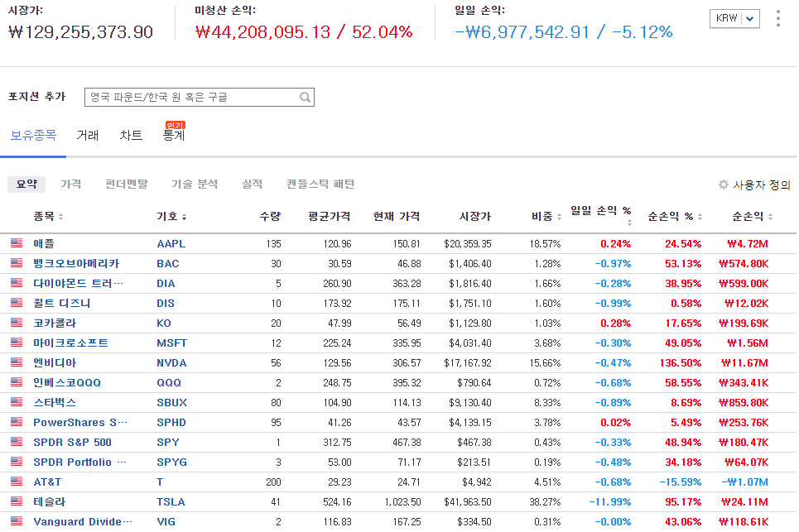
Task: Sort table by 비중 column
Action: tap(546, 217)
